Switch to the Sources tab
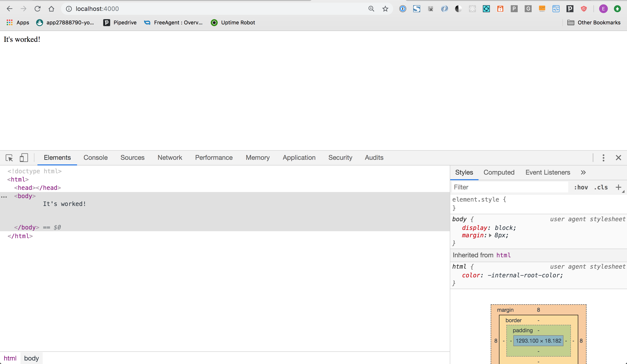The image size is (627, 364). tap(132, 157)
